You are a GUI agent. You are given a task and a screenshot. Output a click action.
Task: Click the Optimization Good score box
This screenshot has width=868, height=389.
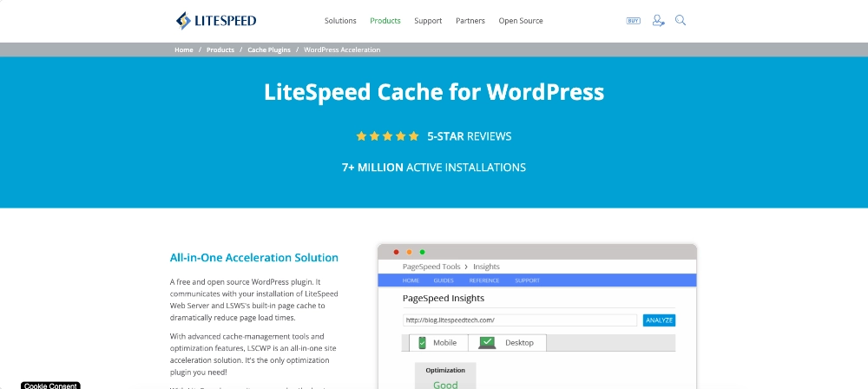(445, 376)
